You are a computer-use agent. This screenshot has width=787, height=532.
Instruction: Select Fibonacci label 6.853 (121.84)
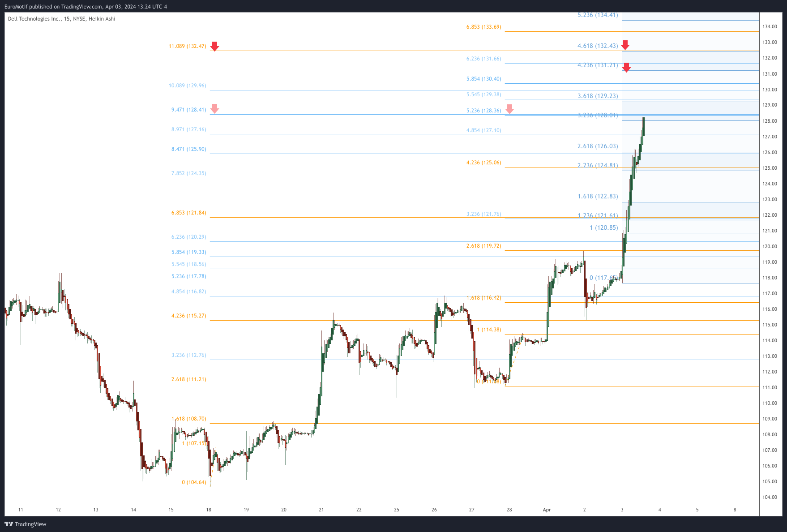(x=189, y=213)
